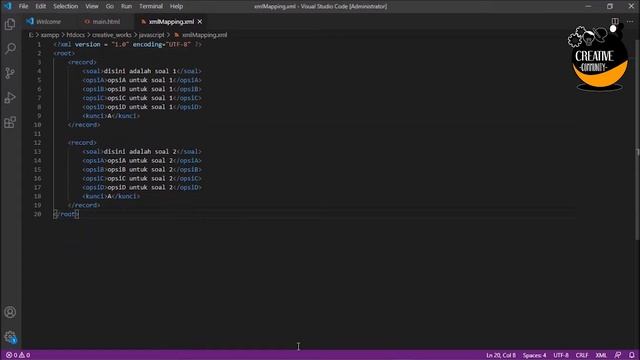Open editor More Actions ellipsis
This screenshot has width=640, height=360.
click(630, 21)
